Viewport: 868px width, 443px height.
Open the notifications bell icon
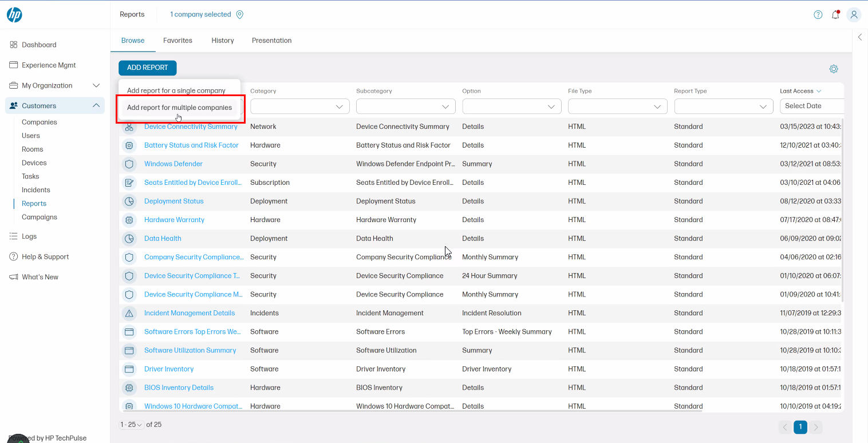(x=835, y=15)
